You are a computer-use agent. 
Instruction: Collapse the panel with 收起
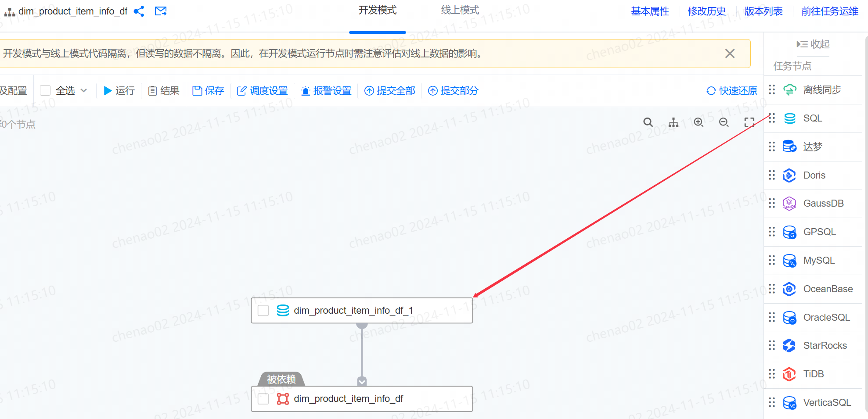click(x=813, y=44)
